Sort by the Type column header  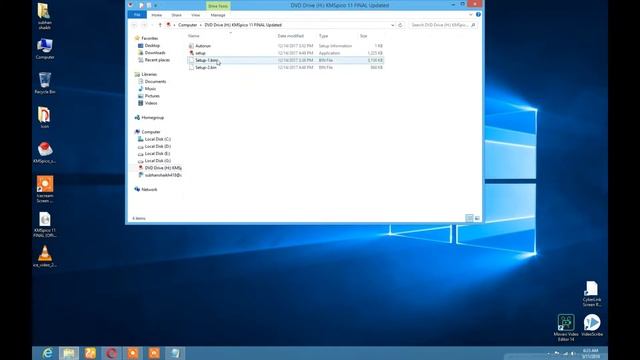pyautogui.click(x=323, y=36)
